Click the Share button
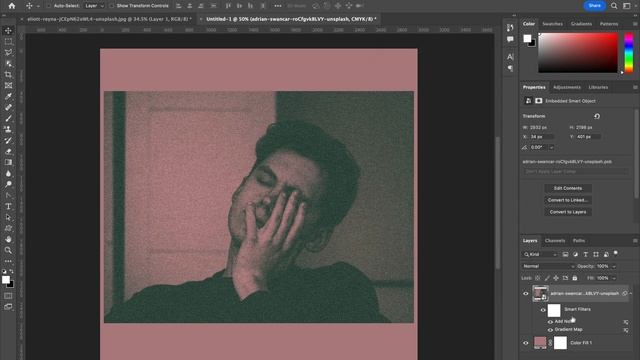Image resolution: width=640 pixels, height=360 pixels. pyautogui.click(x=594, y=6)
